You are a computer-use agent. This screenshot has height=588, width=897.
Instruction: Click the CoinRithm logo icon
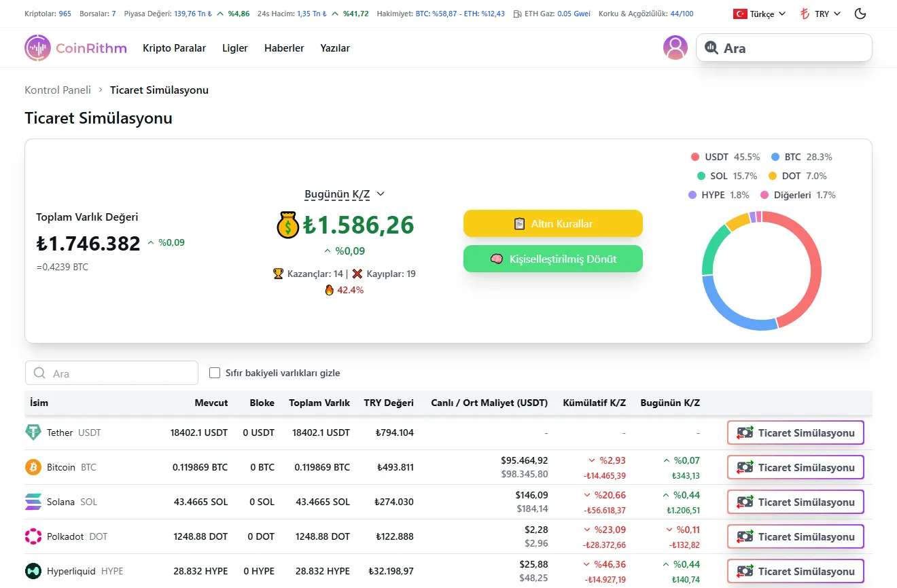37,48
